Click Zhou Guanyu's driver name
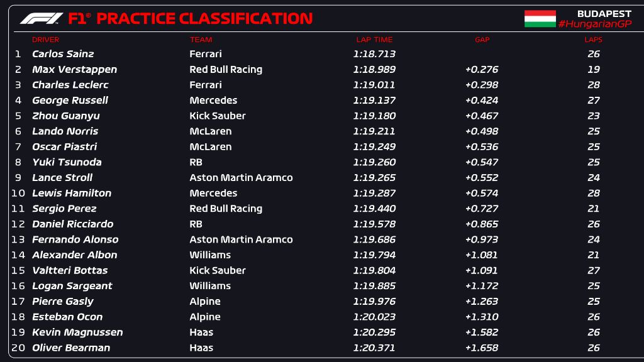The width and height of the screenshot is (644, 362). 65,116
